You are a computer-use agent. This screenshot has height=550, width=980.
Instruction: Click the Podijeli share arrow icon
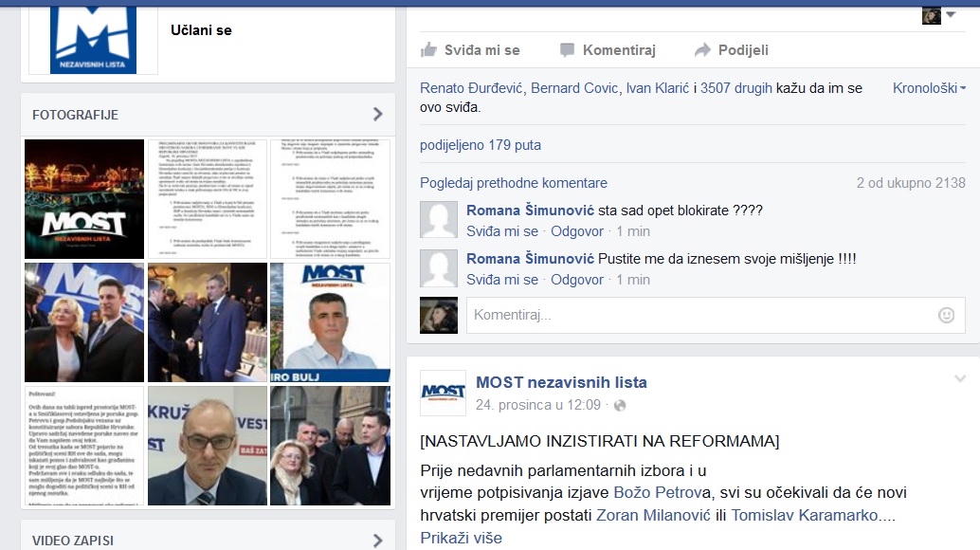coord(702,50)
